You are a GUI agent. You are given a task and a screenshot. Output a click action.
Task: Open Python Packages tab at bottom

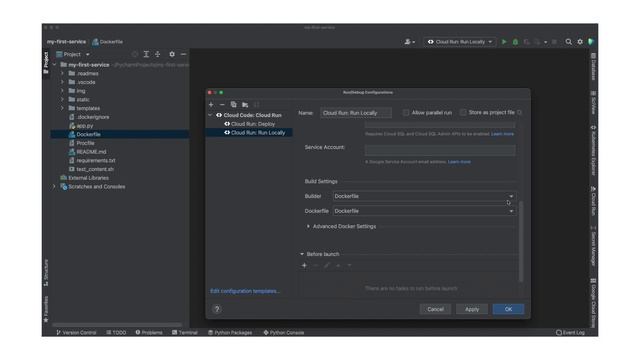(230, 333)
